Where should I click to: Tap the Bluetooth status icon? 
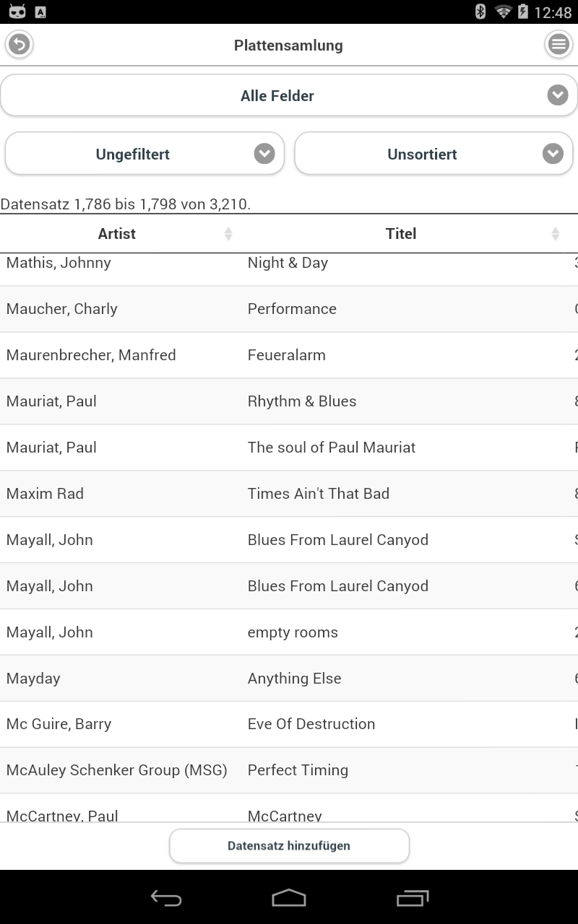click(480, 12)
